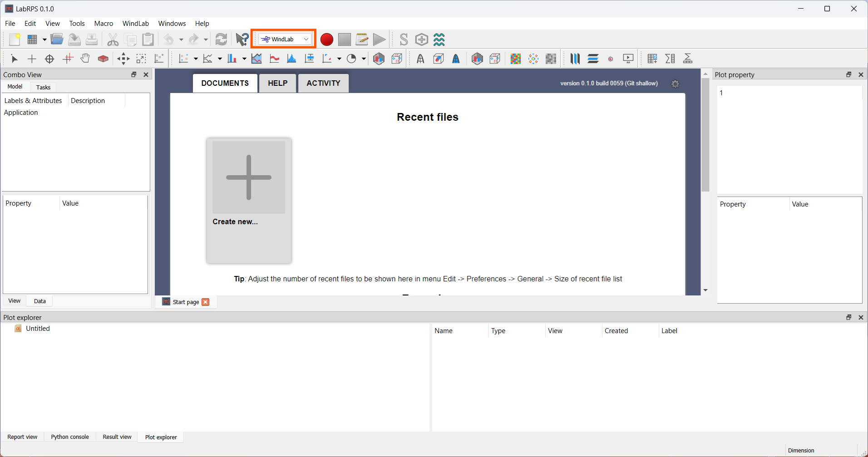
Task: Click the Create new... thumbnail
Action: 249,182
